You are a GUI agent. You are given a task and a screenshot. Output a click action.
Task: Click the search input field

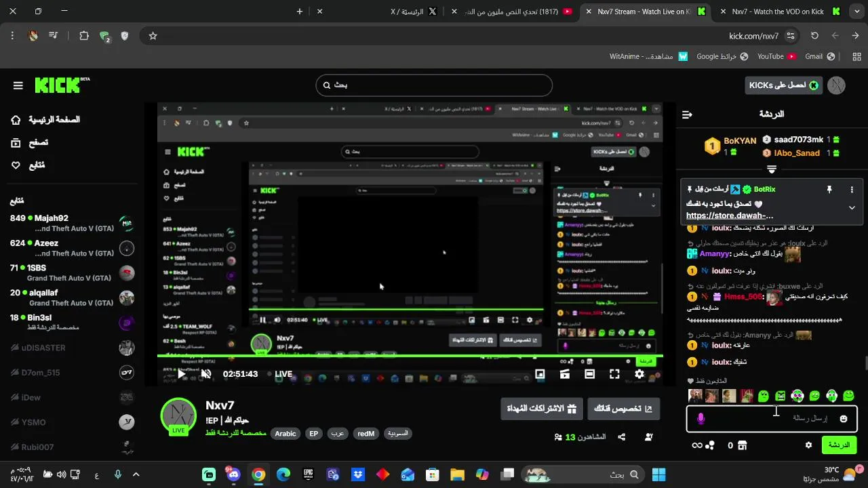(434, 85)
